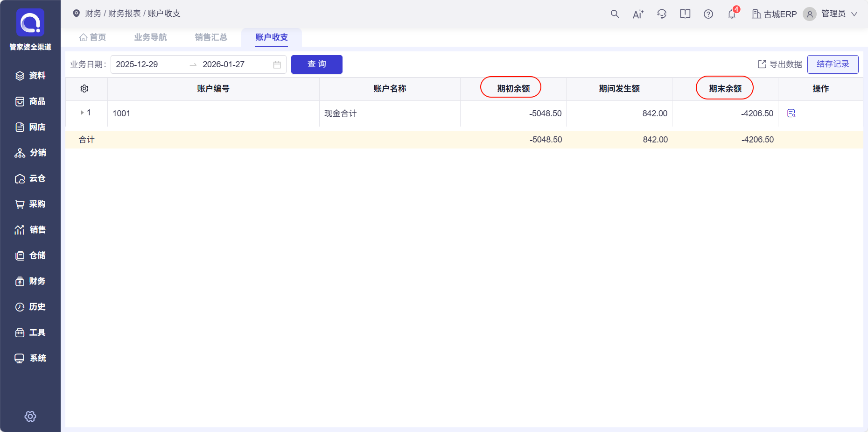868x432 pixels.
Task: Click the 结存记录 button
Action: [833, 64]
